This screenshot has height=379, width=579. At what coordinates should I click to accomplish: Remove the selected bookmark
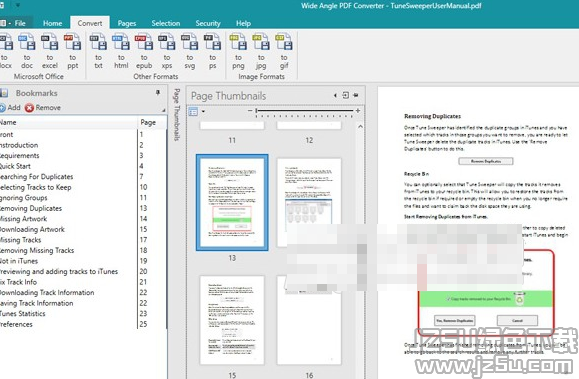43,107
